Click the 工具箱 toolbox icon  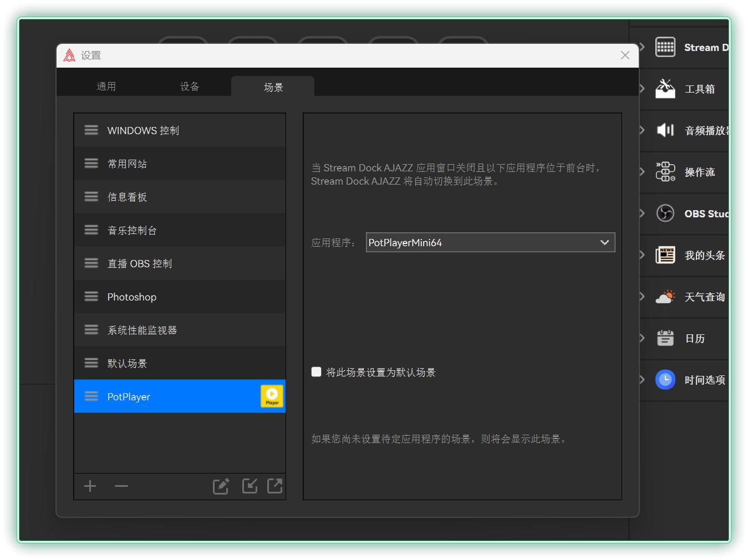[665, 89]
